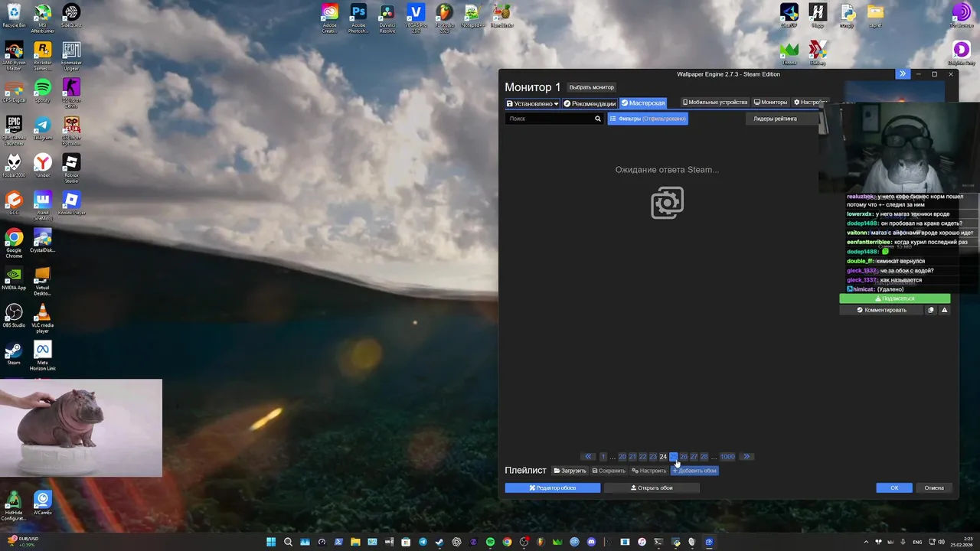This screenshot has height=551, width=980.
Task: Open Meta Horizon Link desktop icon
Action: [43, 356]
